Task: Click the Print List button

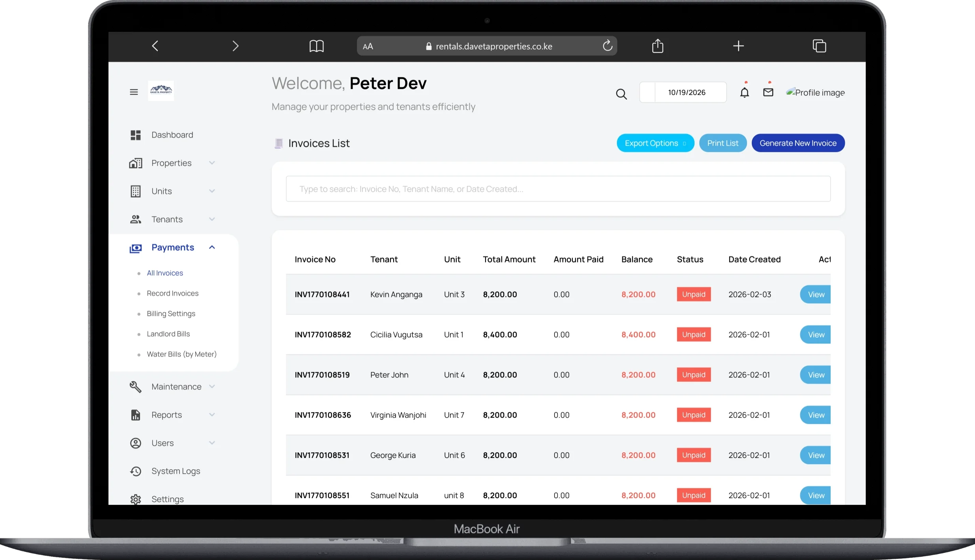Action: coord(723,143)
